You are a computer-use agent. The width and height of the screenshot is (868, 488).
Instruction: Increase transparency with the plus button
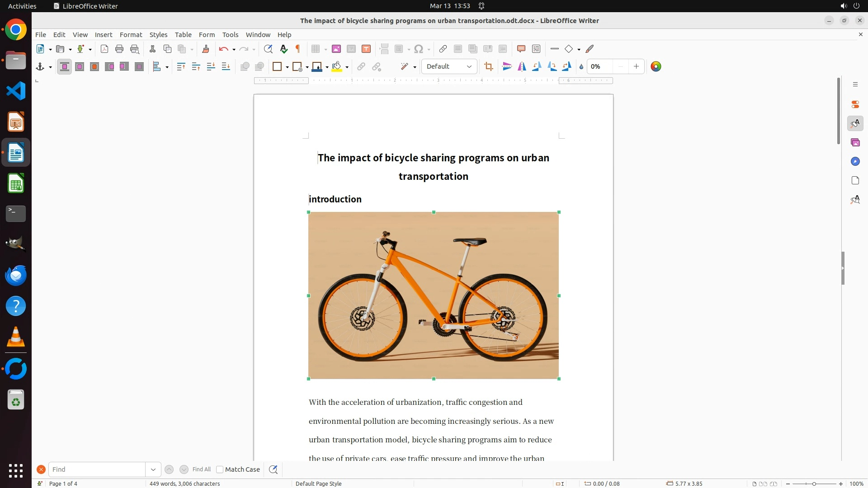click(x=636, y=67)
